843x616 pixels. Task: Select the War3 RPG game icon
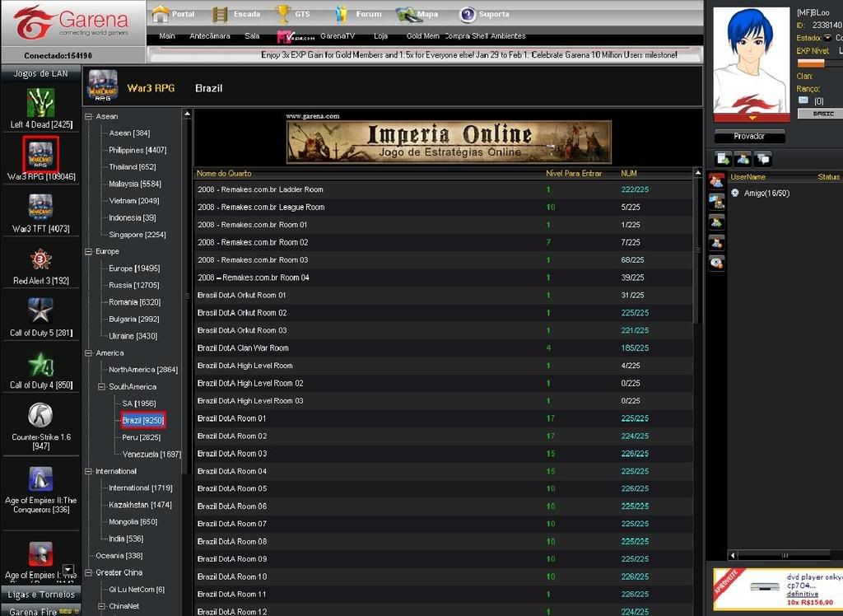click(x=41, y=154)
